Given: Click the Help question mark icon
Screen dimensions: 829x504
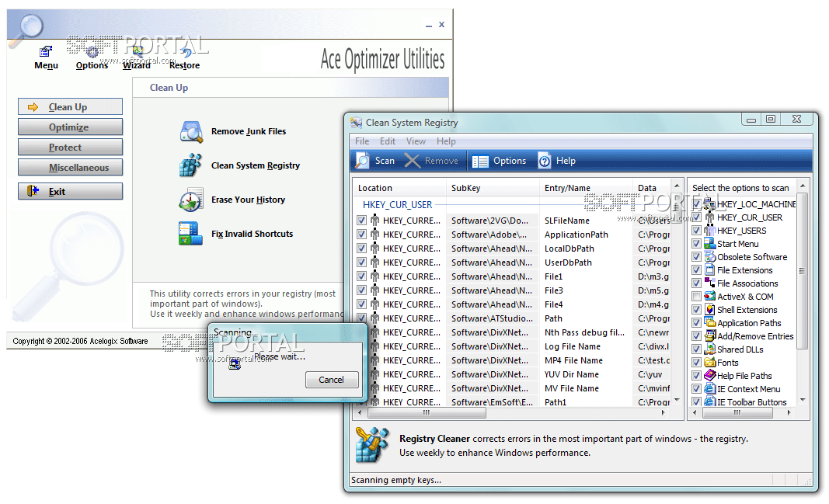Looking at the screenshot, I should (545, 161).
